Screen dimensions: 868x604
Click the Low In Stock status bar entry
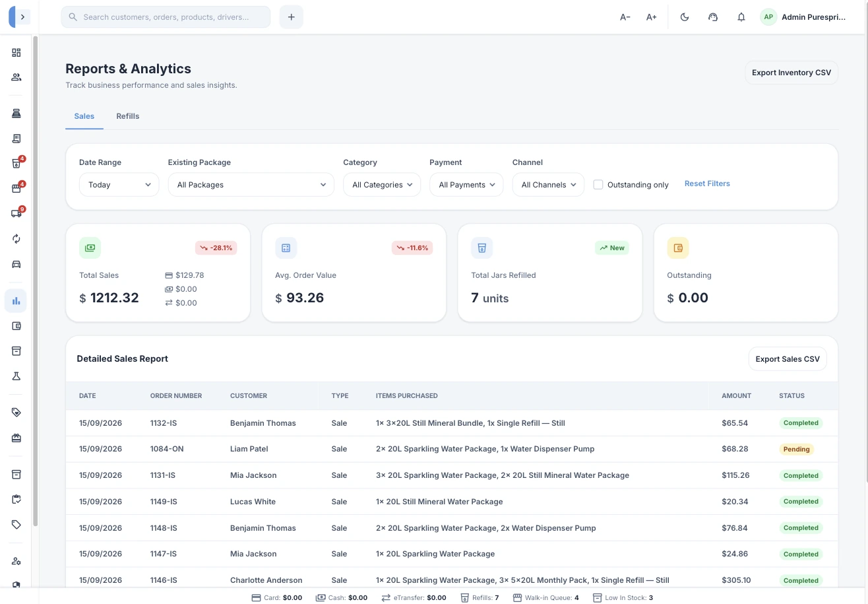coord(623,597)
